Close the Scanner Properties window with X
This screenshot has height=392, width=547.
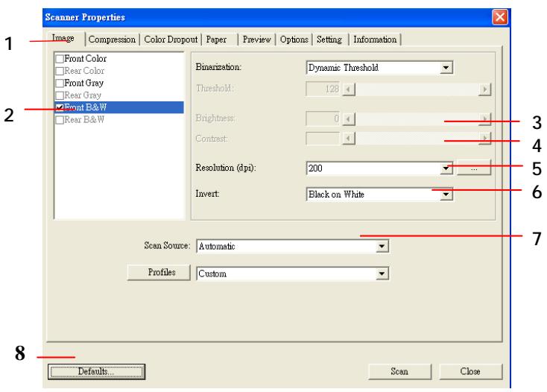(499, 16)
